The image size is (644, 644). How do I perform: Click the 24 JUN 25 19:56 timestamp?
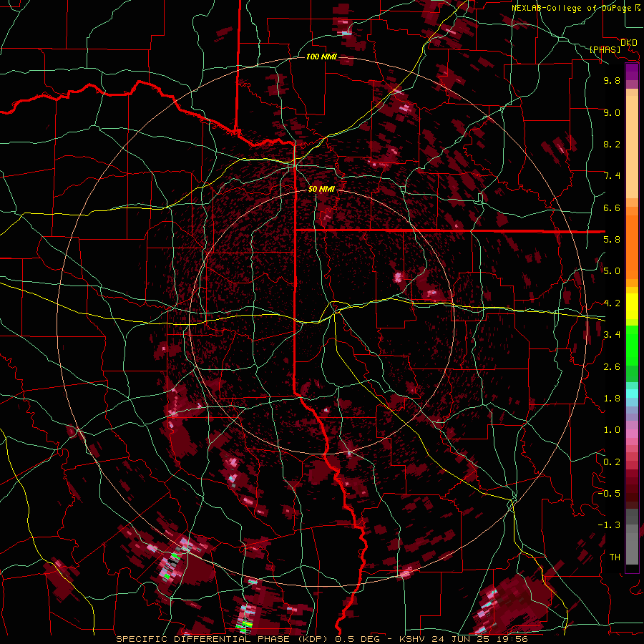(479, 639)
